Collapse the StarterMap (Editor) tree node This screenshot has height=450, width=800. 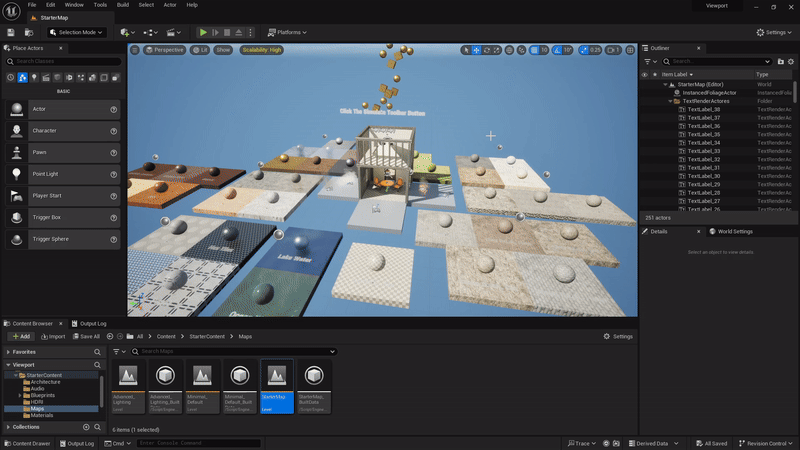665,85
